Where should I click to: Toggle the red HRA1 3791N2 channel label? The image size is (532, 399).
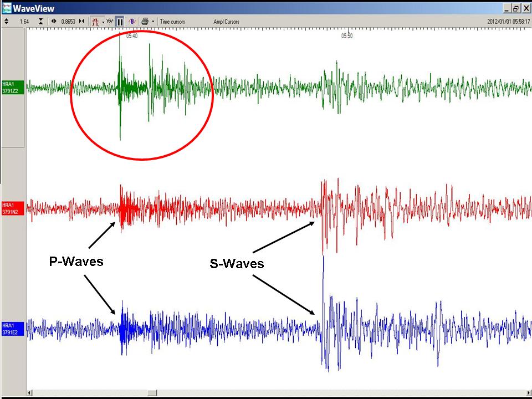pos(12,208)
